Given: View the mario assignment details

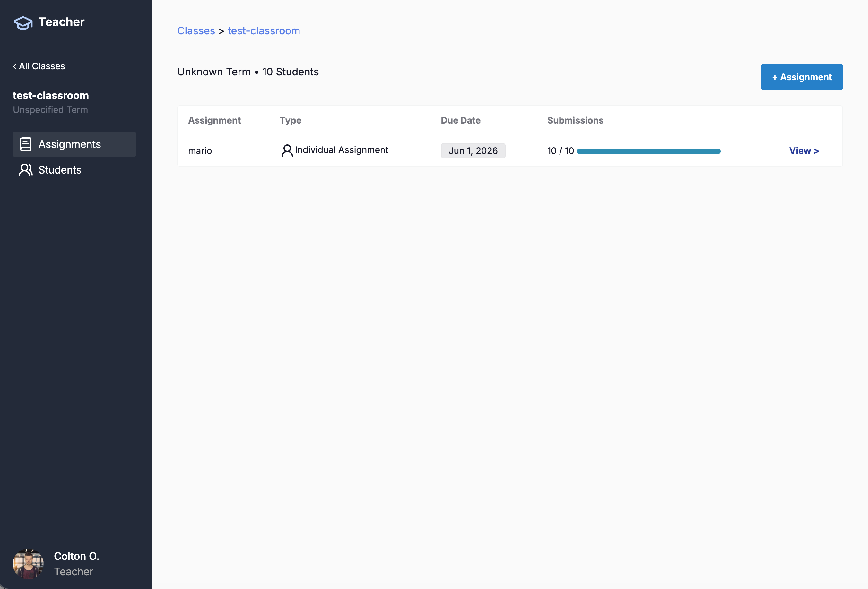Looking at the screenshot, I should 804,151.
